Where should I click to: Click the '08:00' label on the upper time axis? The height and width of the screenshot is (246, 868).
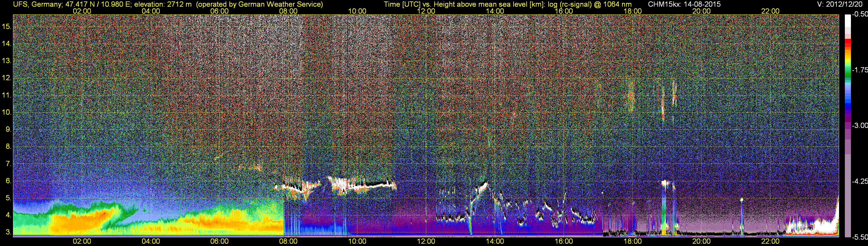288,11
